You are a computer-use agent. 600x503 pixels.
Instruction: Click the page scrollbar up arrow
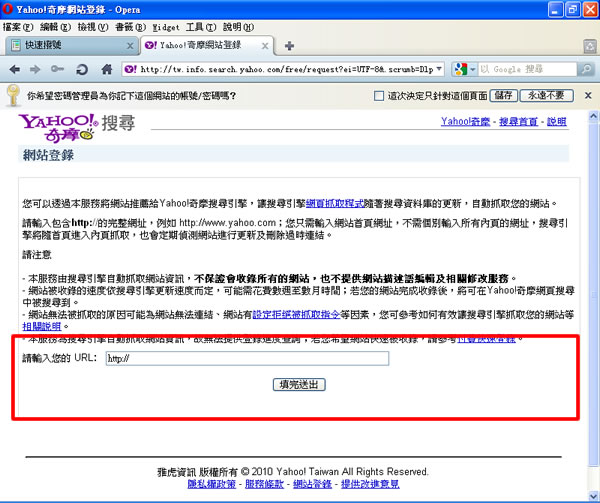(x=593, y=116)
